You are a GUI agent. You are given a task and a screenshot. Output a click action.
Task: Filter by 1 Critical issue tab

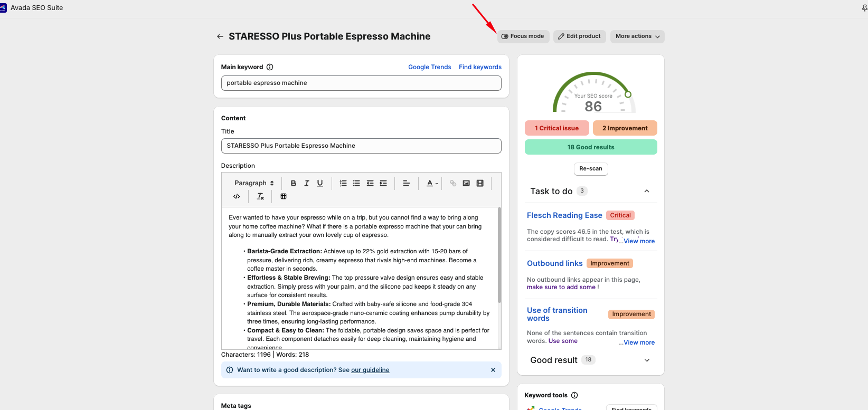point(556,128)
